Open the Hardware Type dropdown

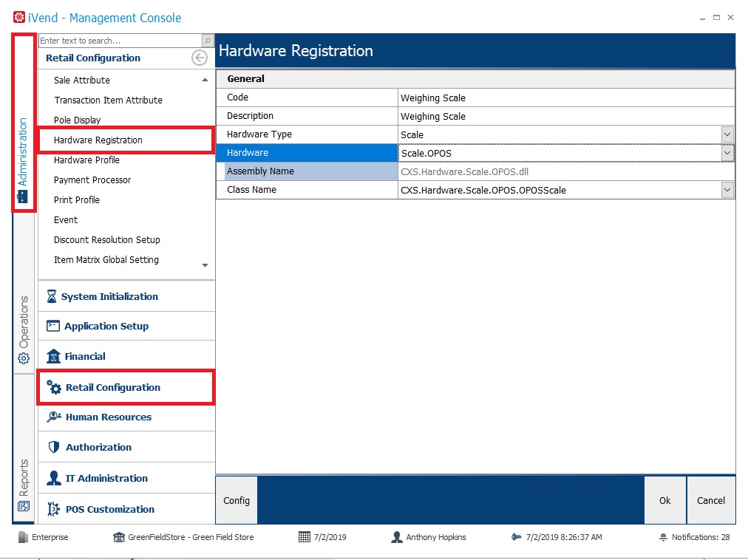coord(727,134)
